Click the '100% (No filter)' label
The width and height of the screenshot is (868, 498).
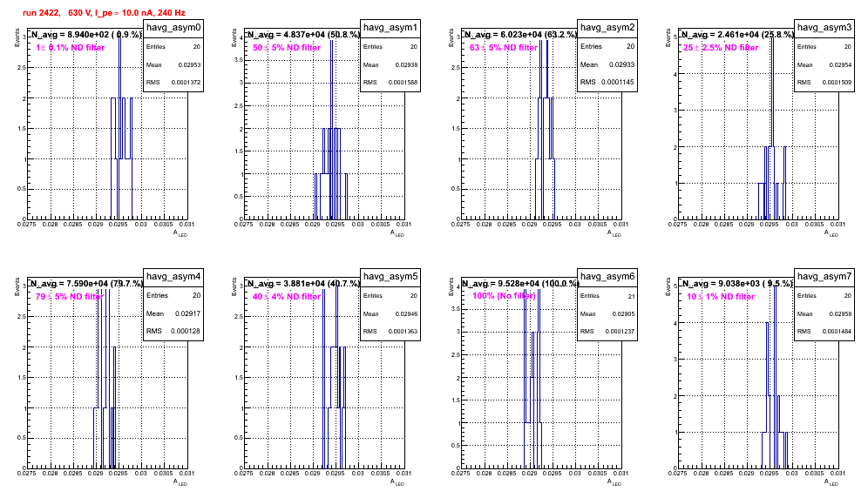click(x=505, y=296)
